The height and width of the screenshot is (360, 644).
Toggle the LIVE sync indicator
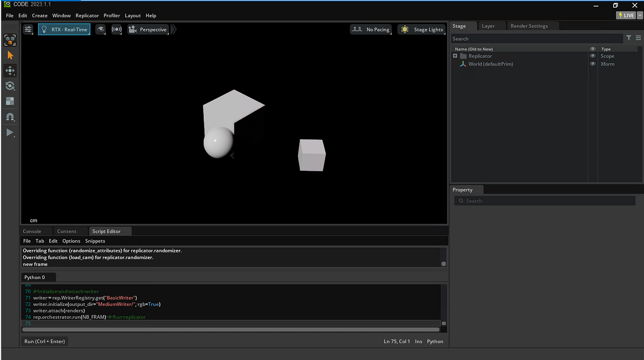pos(625,15)
